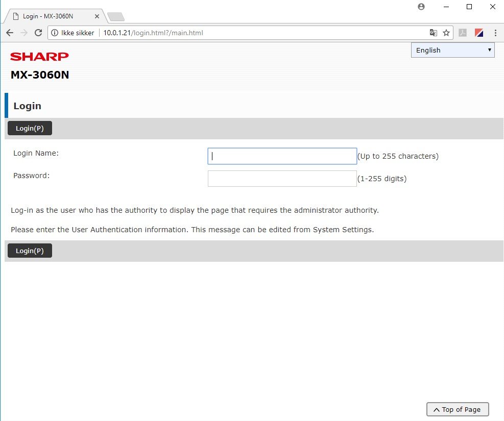
Task: Click the translate page icon
Action: point(433,33)
